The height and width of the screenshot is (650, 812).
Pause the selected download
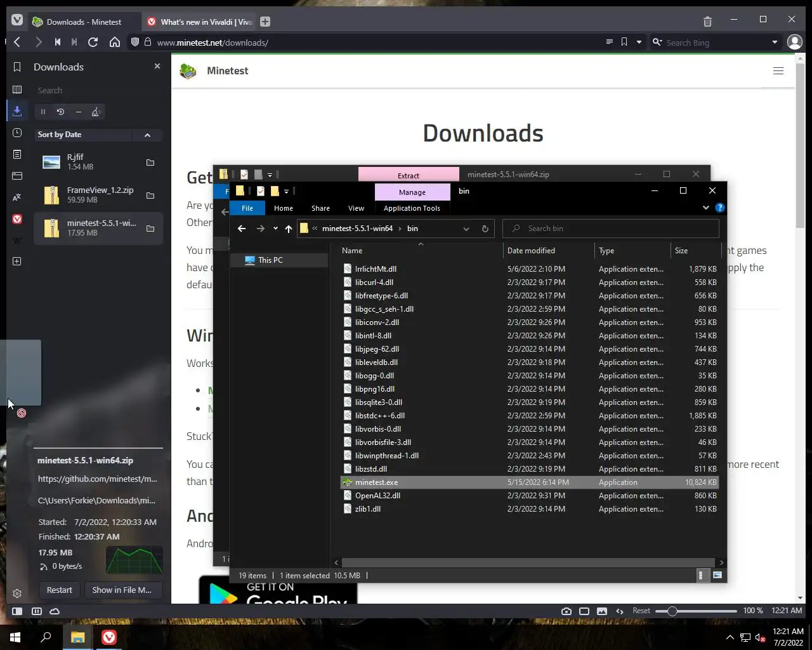[43, 112]
